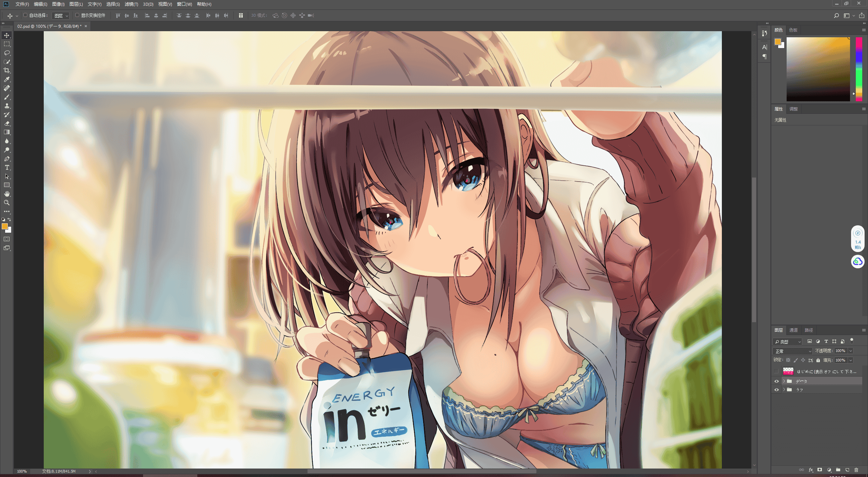
Task: Open the 正常 blend mode dropdown
Action: [x=792, y=351]
